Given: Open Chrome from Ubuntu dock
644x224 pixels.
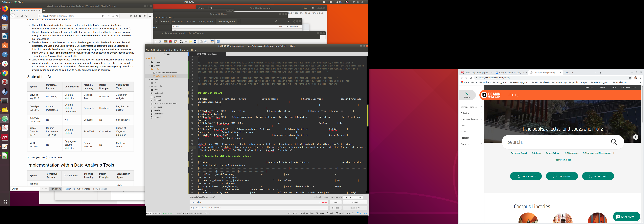Looking at the screenshot, I should [5, 73].
